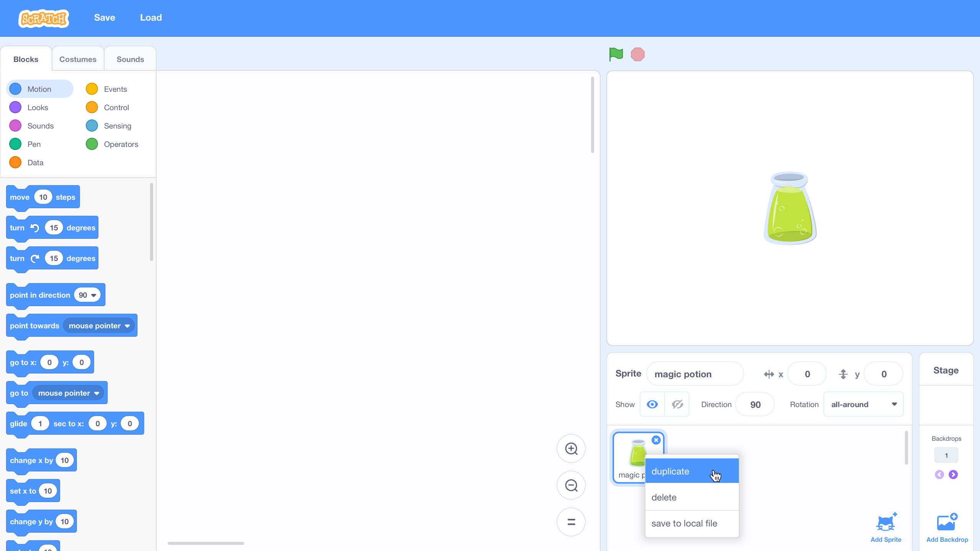Click the red stop sign
The image size is (980, 551).
637,54
